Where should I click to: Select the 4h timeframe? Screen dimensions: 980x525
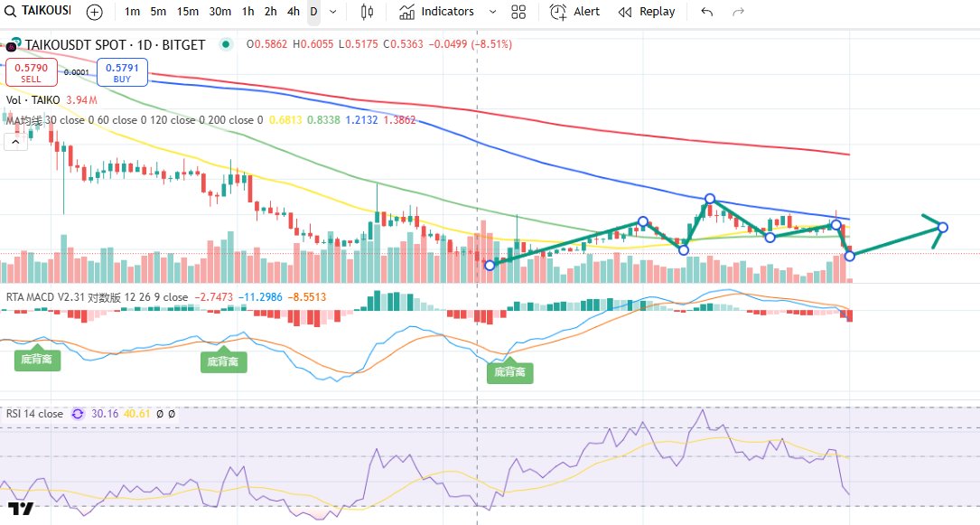[x=294, y=11]
